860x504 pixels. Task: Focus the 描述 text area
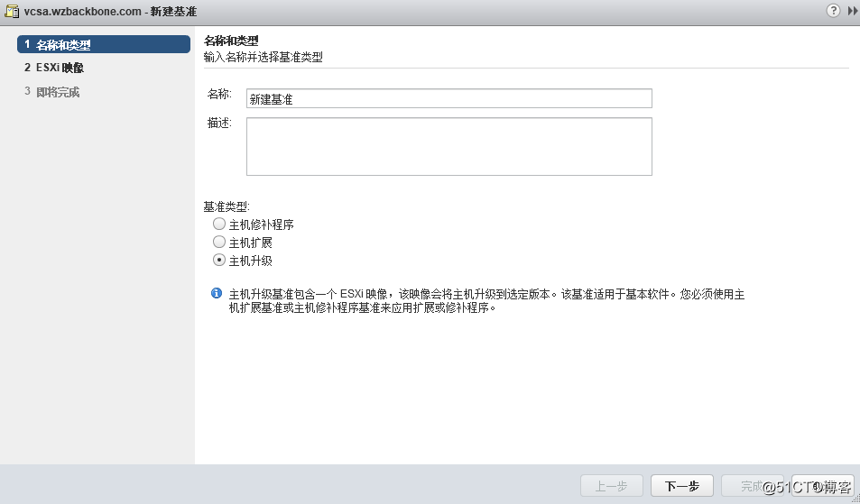[x=449, y=146]
